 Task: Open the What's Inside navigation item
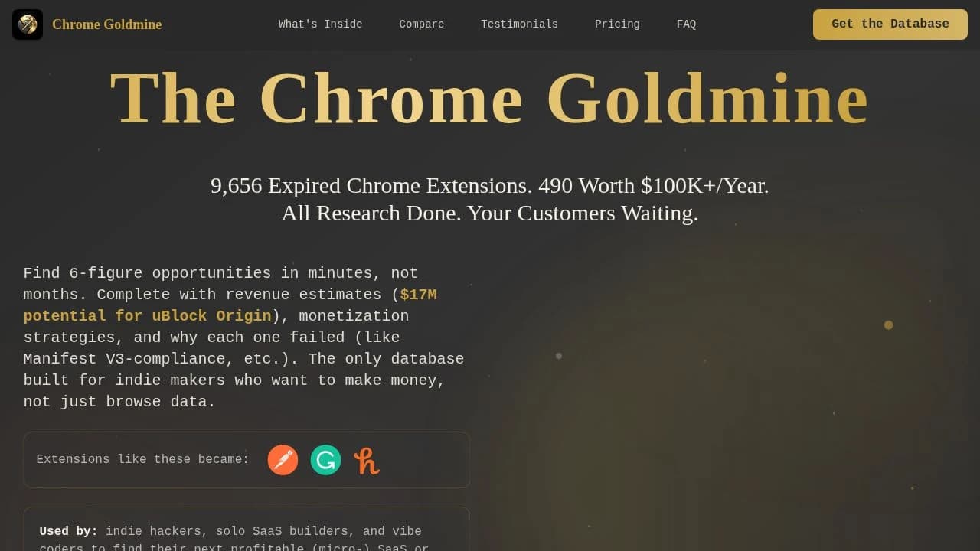coord(320,24)
